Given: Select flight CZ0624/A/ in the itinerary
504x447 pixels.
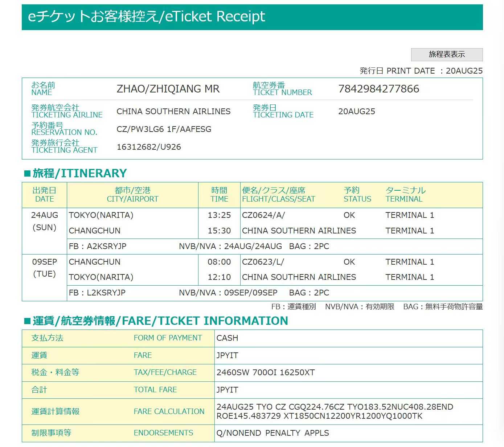Looking at the screenshot, I should (x=263, y=215).
